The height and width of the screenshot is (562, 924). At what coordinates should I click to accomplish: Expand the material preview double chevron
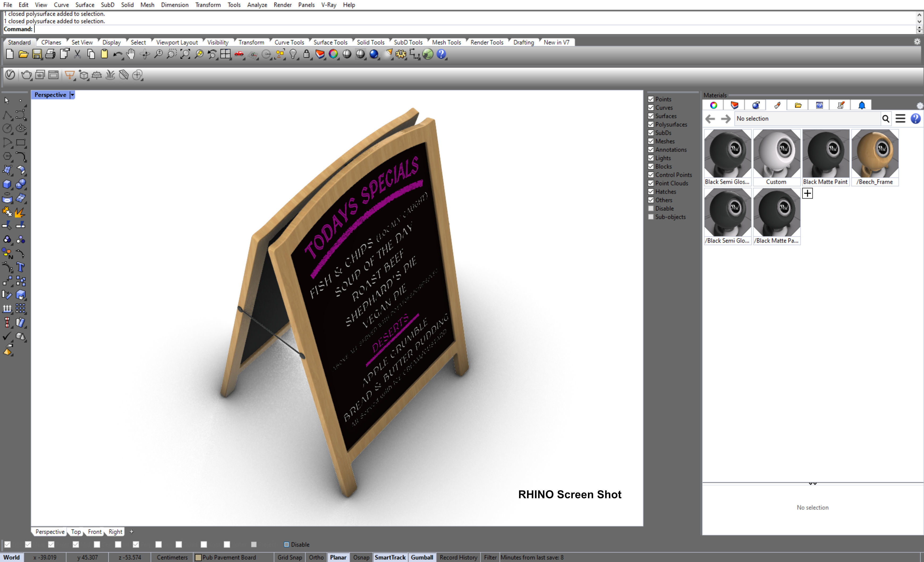tap(813, 484)
